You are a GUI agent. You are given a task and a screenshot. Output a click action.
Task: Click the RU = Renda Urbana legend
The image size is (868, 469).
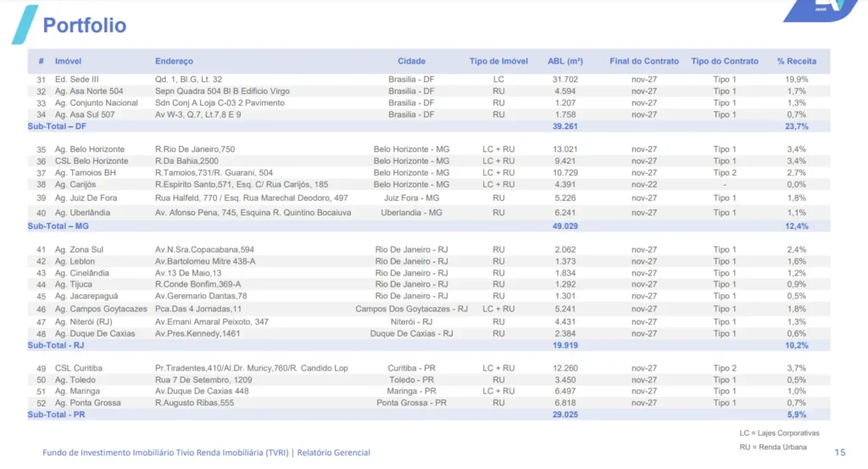773,447
